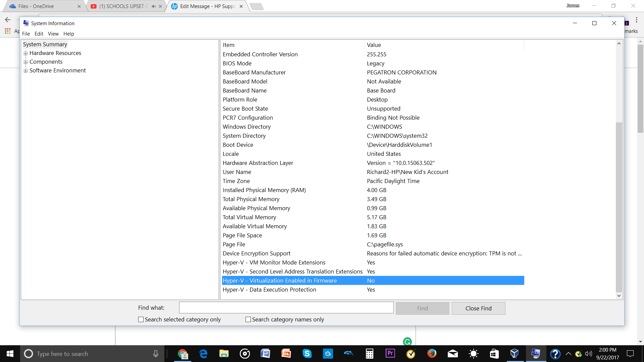Image resolution: width=644 pixels, height=362 pixels.
Task: Enable Search selected category only
Action: [141, 319]
